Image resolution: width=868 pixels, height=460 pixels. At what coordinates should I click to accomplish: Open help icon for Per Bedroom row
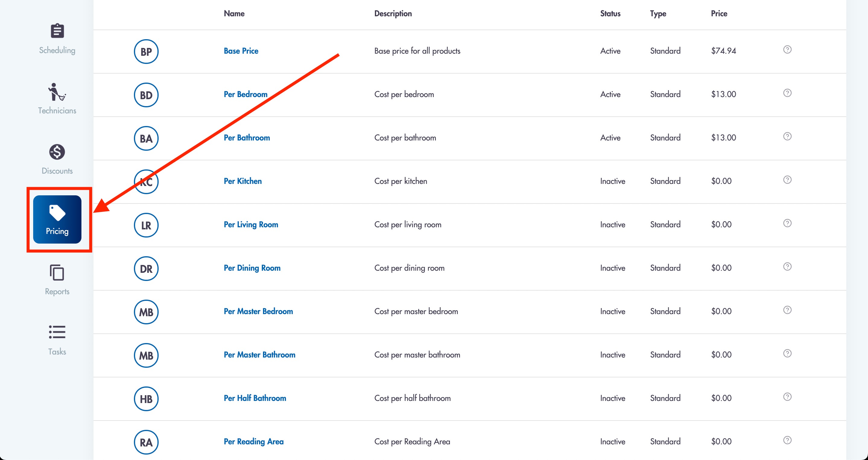pos(787,93)
